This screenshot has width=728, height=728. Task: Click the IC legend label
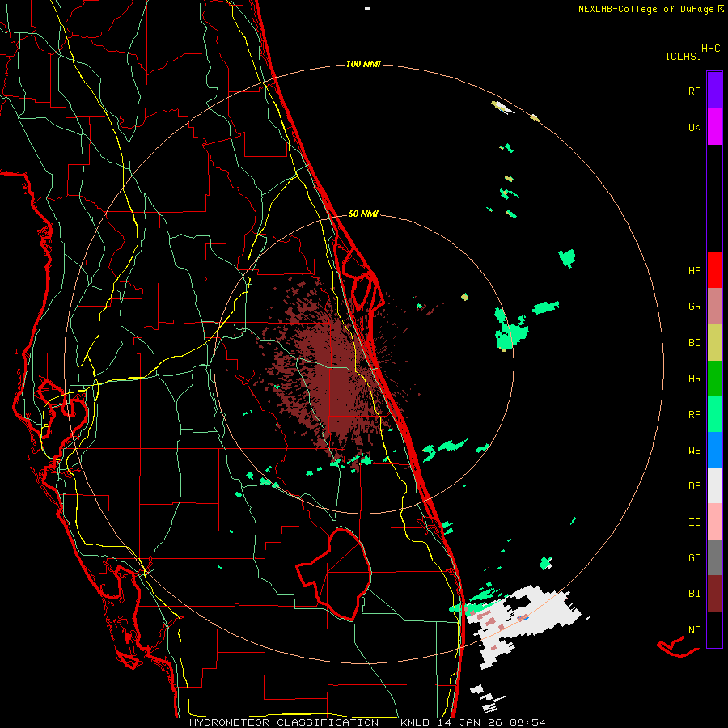click(694, 523)
